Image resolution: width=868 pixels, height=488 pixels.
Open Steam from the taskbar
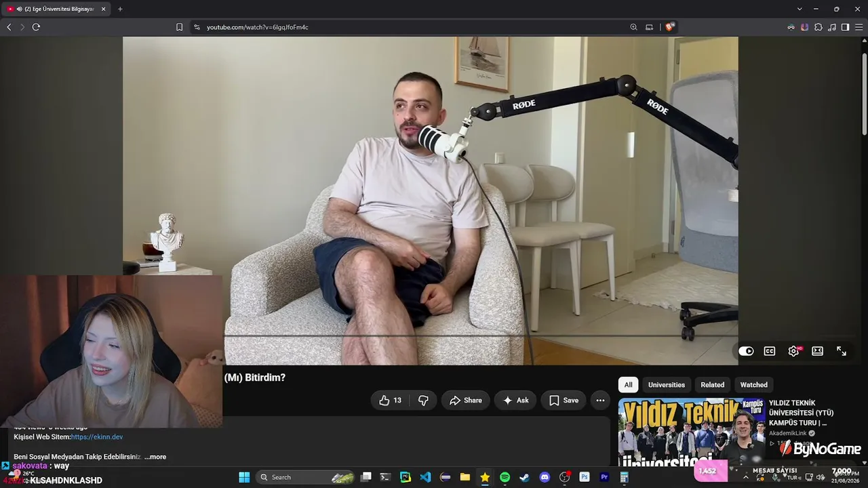[524, 477]
